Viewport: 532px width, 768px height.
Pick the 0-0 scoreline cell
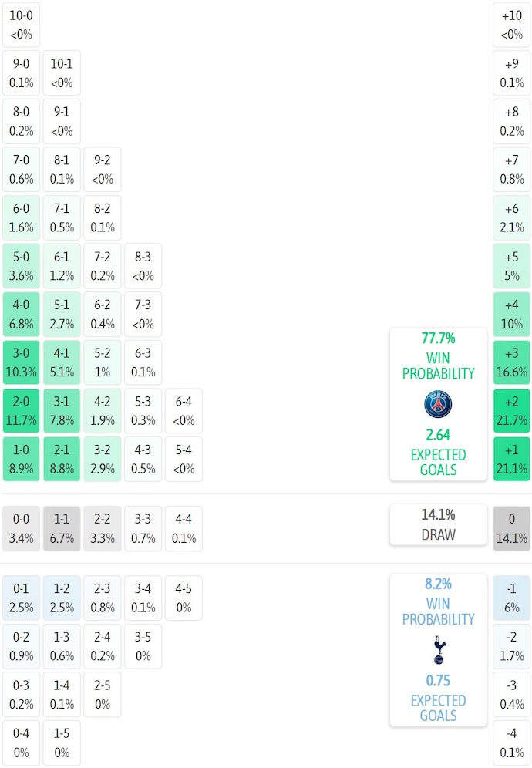click(x=22, y=529)
